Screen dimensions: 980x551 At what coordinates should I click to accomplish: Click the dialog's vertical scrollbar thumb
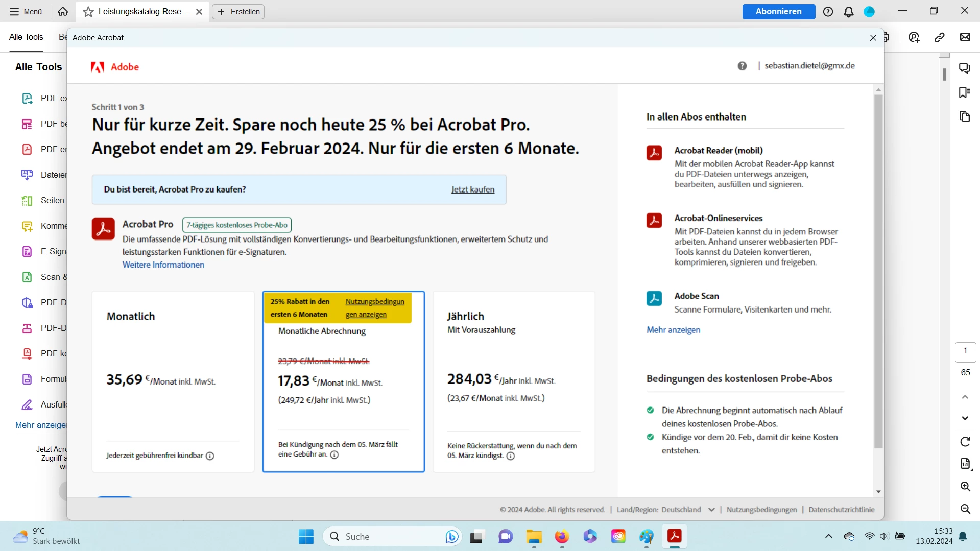click(x=878, y=271)
